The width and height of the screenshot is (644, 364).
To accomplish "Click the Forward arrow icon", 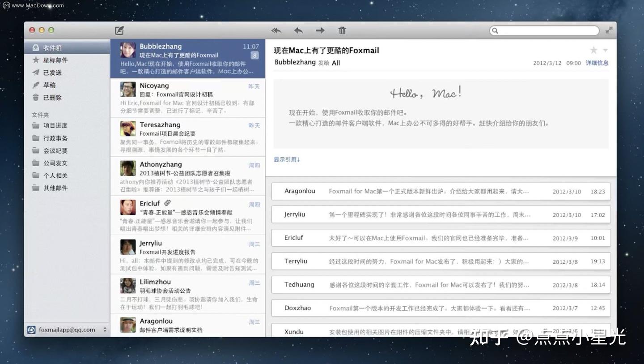I will tap(320, 30).
